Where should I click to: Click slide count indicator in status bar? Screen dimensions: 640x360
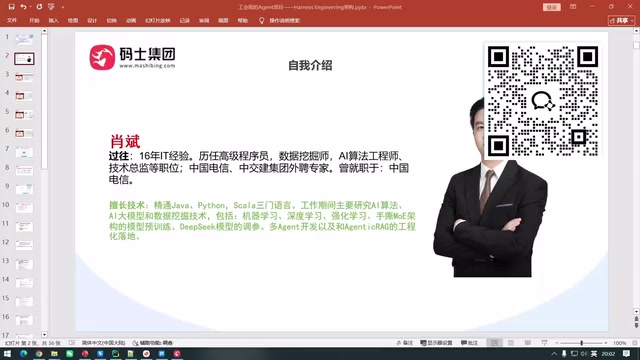33,343
